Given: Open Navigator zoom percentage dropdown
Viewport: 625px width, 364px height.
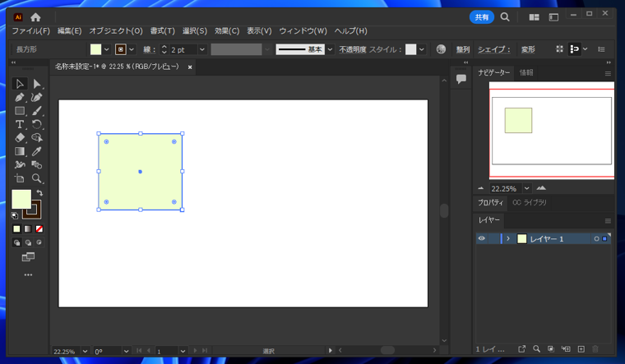Looking at the screenshot, I should pyautogui.click(x=527, y=188).
